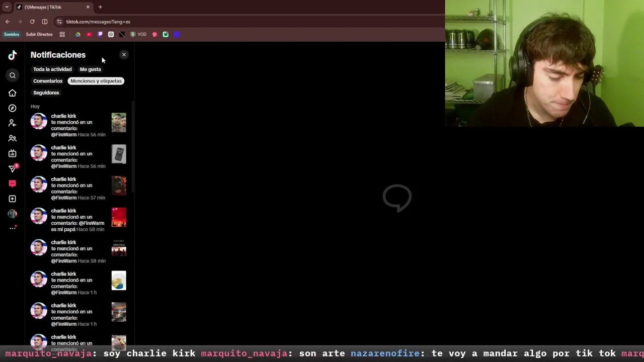This screenshot has width=644, height=362.
Task: Reload the page with refresh icon
Action: (32, 22)
